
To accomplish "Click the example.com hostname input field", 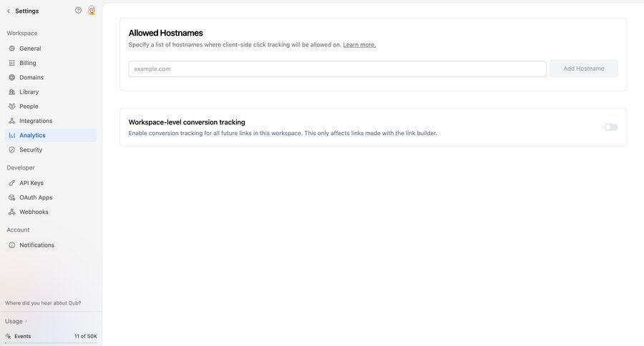I will tap(337, 69).
